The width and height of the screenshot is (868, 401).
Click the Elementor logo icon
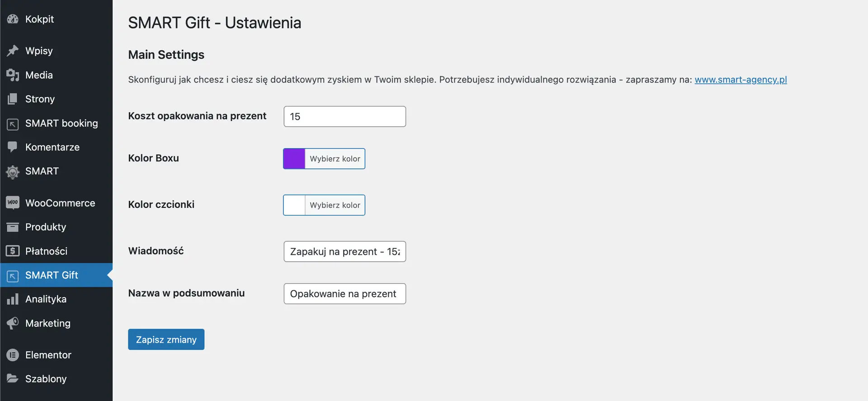(13, 355)
